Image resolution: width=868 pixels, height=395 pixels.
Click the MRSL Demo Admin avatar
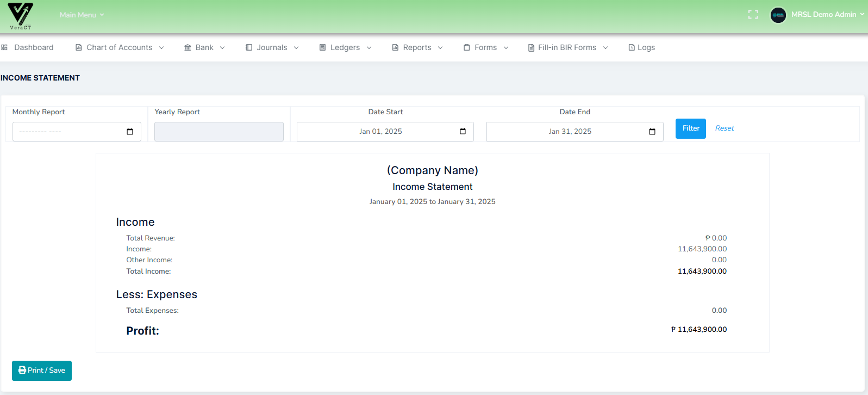778,15
